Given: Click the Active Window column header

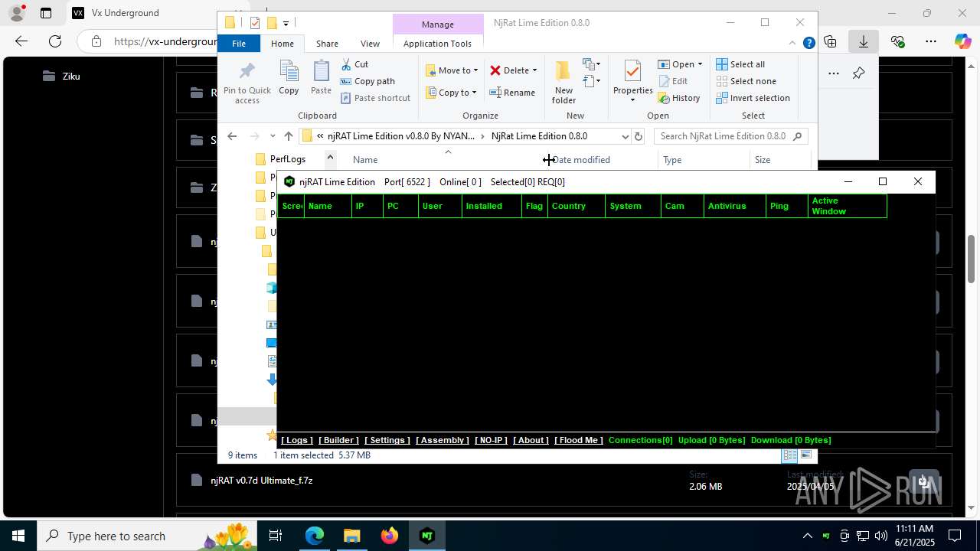Looking at the screenshot, I should point(847,206).
